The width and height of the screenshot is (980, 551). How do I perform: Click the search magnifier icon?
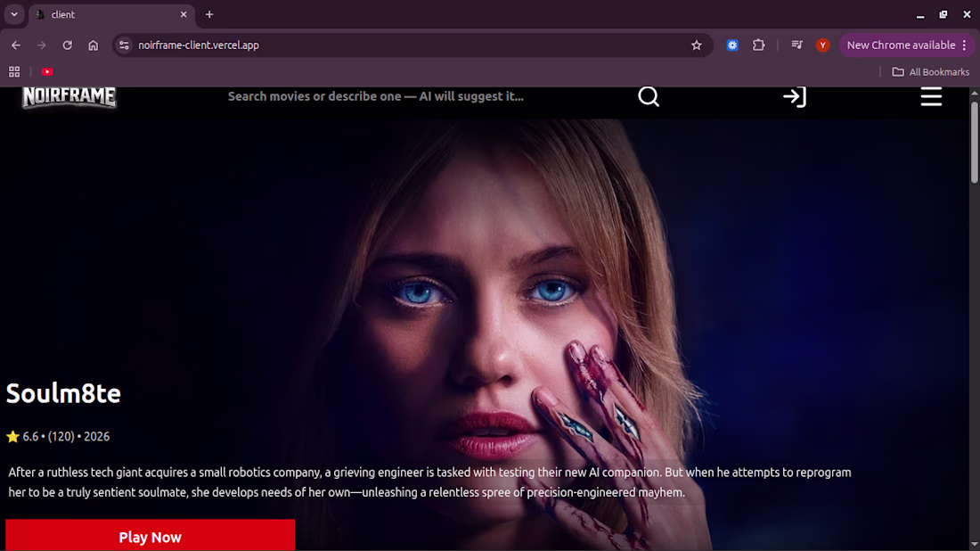[x=648, y=96]
